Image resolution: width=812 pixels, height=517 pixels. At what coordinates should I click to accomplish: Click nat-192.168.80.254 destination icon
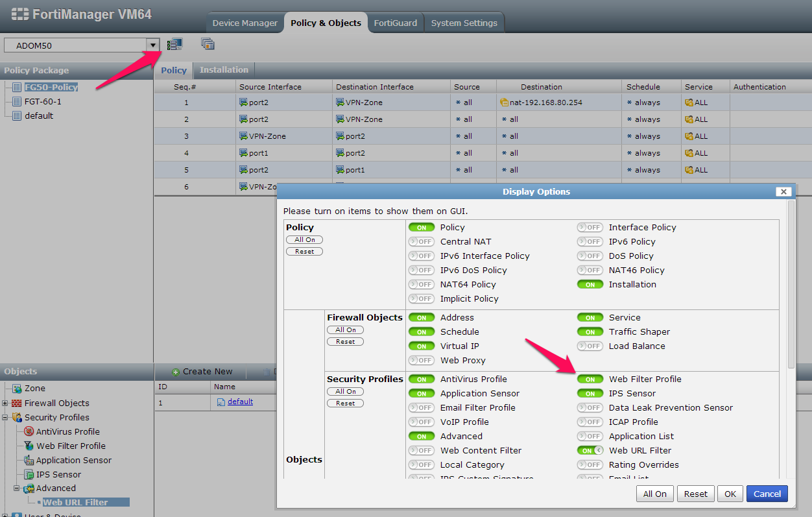(505, 102)
